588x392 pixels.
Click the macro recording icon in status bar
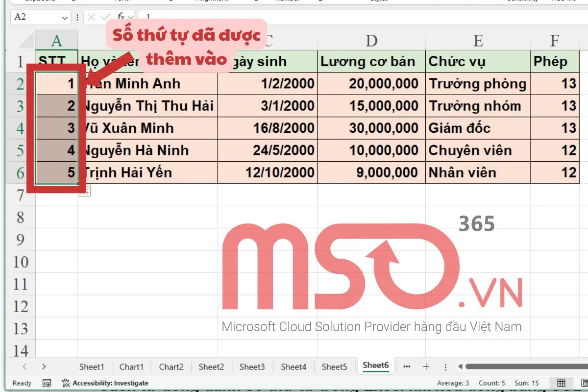(47, 383)
